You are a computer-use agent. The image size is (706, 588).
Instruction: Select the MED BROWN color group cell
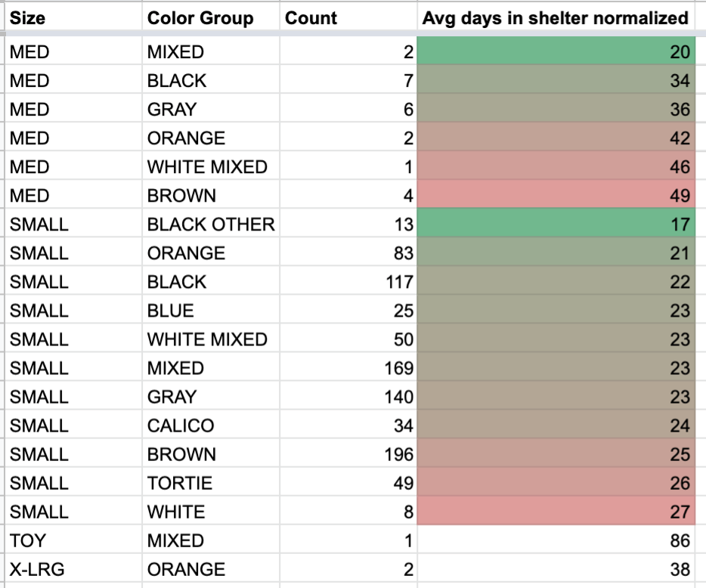(211, 196)
